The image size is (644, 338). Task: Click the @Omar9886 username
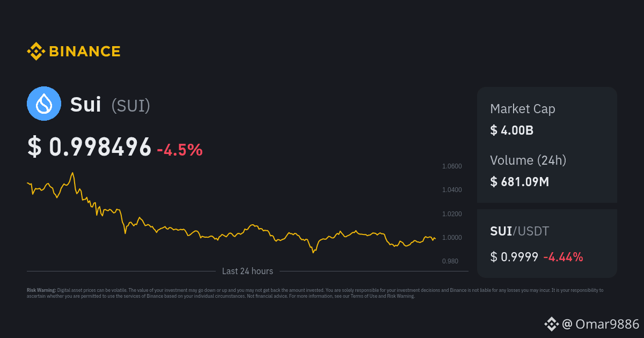tap(601, 324)
